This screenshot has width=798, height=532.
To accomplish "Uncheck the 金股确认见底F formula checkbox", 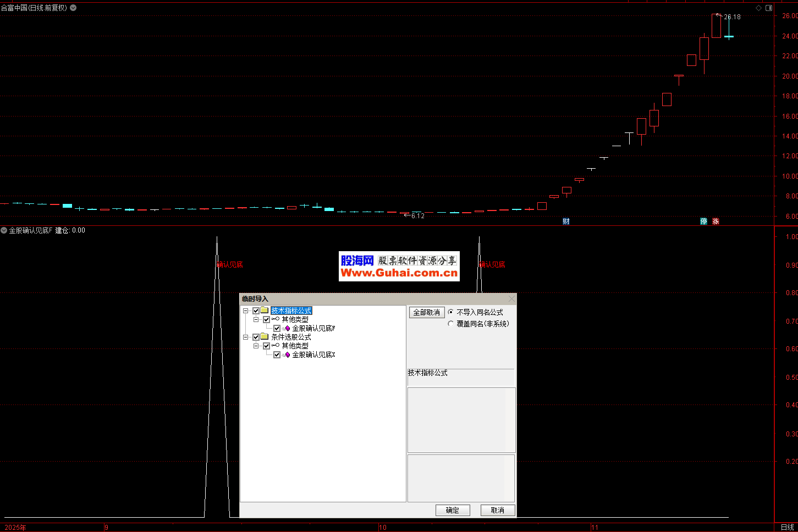I will (277, 328).
